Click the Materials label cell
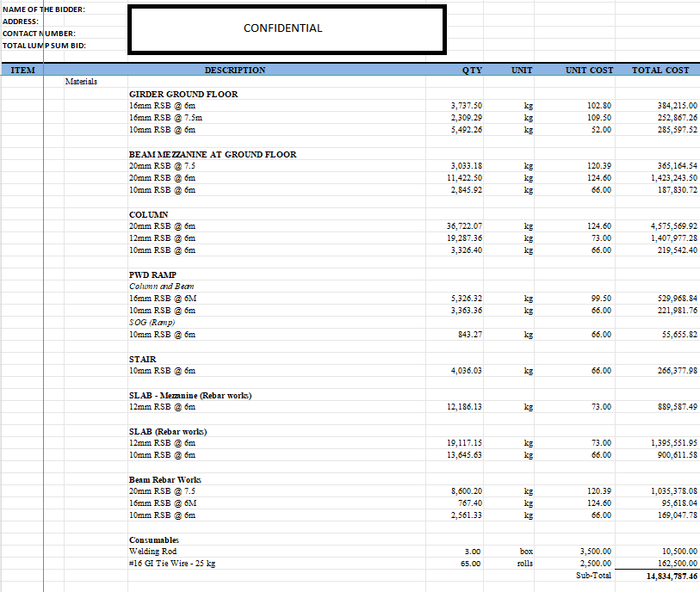This screenshot has width=700, height=592. [x=81, y=82]
